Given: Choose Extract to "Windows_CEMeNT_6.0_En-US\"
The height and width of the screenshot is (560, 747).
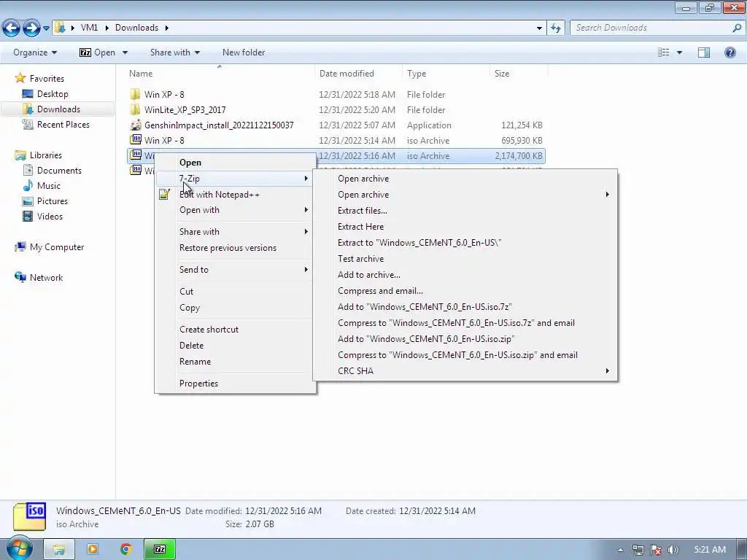Looking at the screenshot, I should point(465,242).
